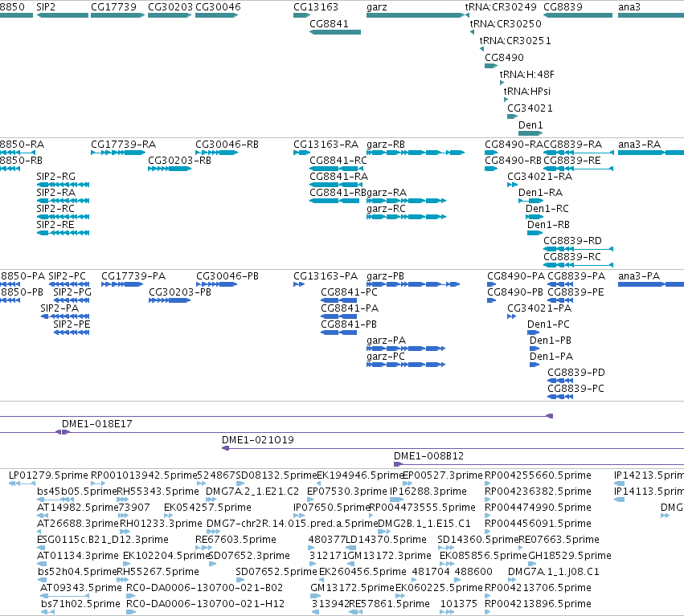Select the CG34021 gene label

coord(530,108)
